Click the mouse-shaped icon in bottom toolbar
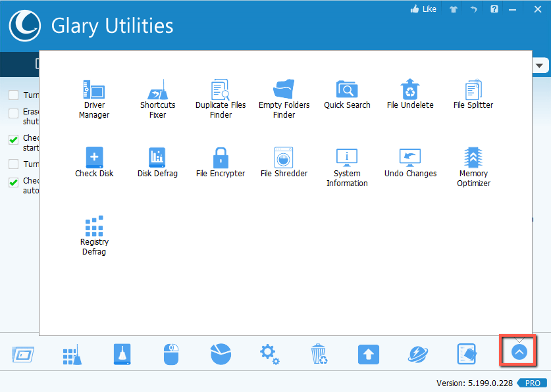Screen dimensions: 551x392 point(171,354)
